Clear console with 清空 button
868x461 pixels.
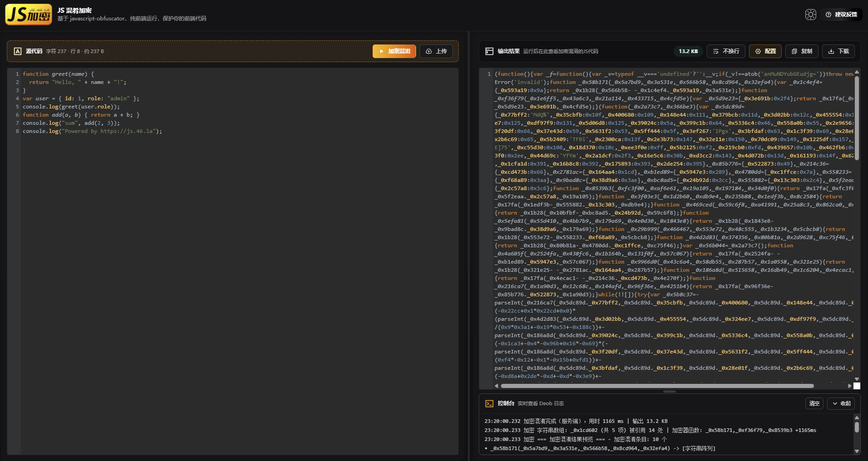(x=814, y=403)
